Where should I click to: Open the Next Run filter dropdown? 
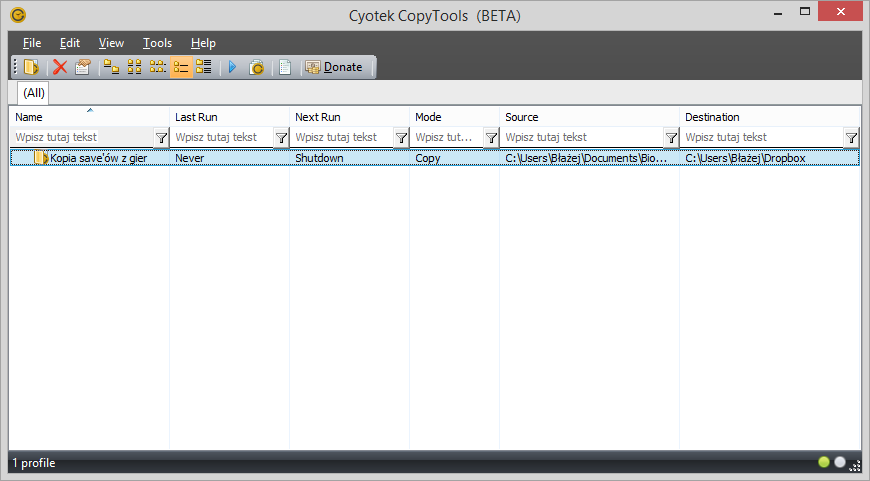401,138
